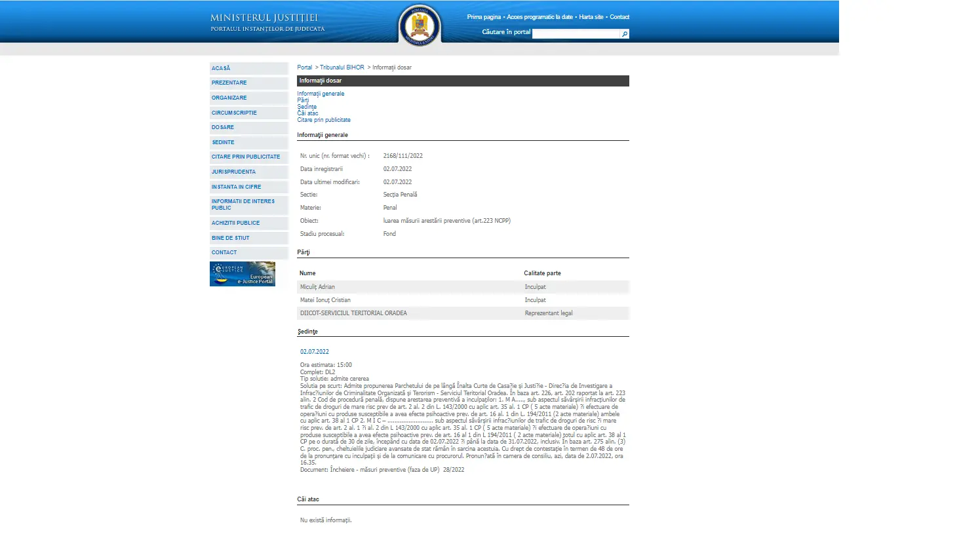Screen dimensions: 980x538
Task: Select PREZENTARE in the sidebar menu
Action: click(248, 83)
